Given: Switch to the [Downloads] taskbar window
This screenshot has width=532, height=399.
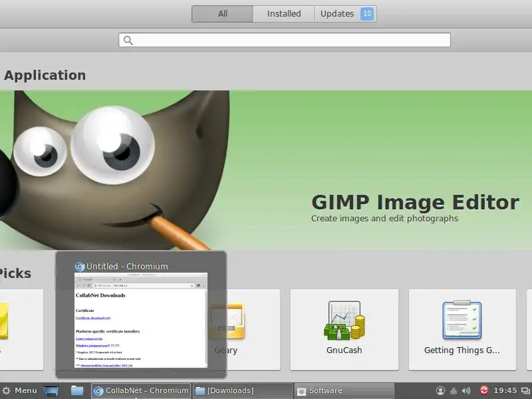Looking at the screenshot, I should pos(243,391).
